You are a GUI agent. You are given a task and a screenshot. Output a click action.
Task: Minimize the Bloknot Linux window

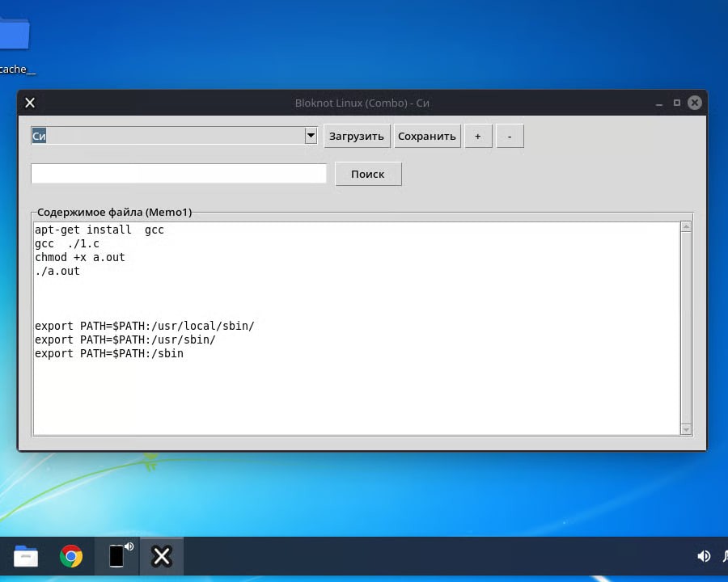coord(658,103)
